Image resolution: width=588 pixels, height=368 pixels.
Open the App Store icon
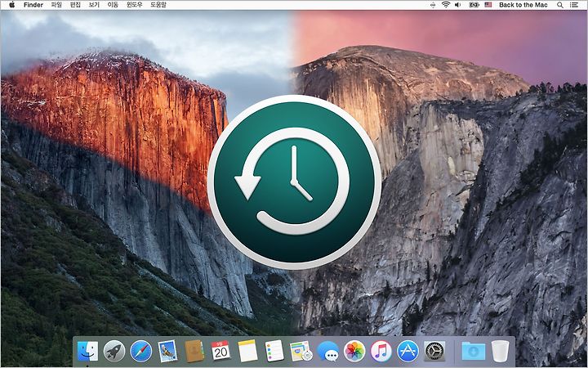coord(408,351)
